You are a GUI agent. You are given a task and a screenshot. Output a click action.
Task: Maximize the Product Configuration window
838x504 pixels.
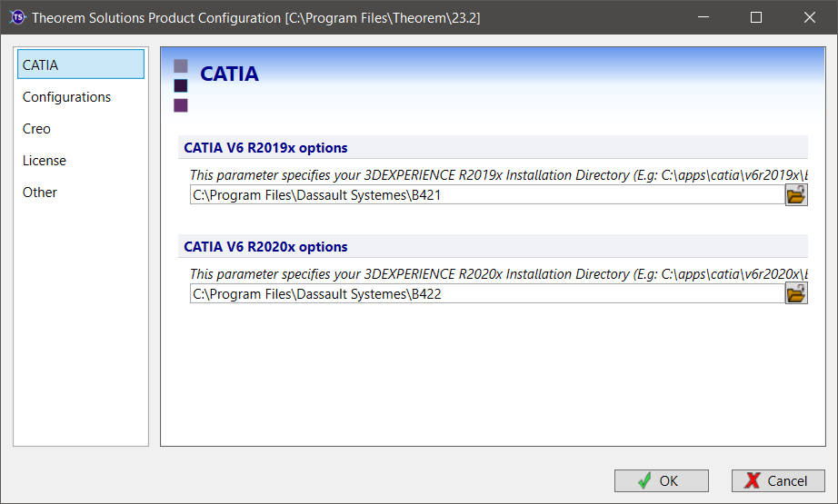coord(756,17)
